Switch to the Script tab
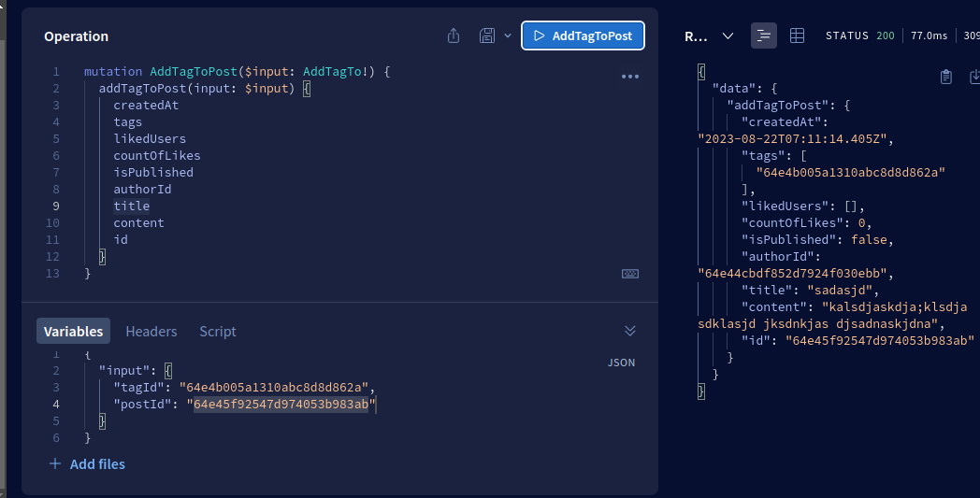Viewport: 980px width, 498px height. (x=218, y=331)
